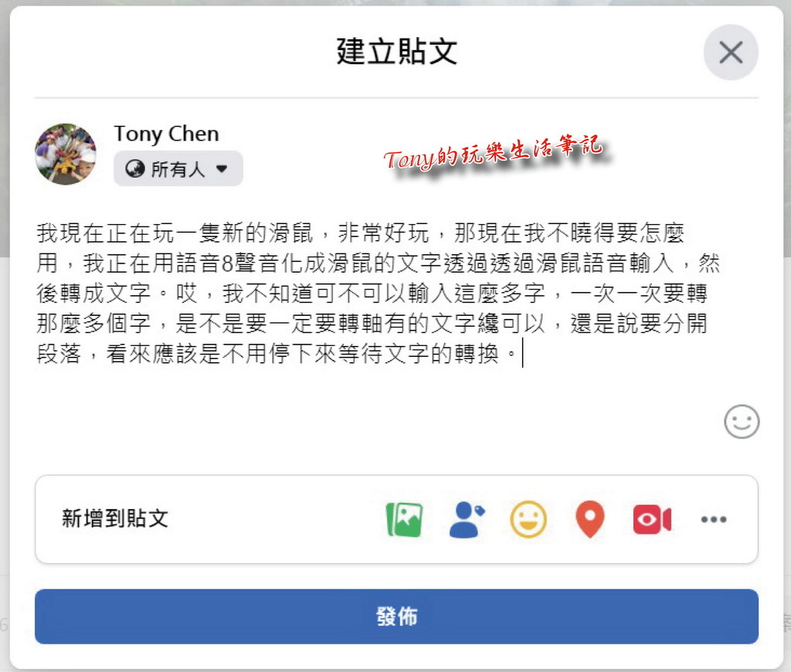Click the Tony Chen profile picture

pyautogui.click(x=66, y=154)
